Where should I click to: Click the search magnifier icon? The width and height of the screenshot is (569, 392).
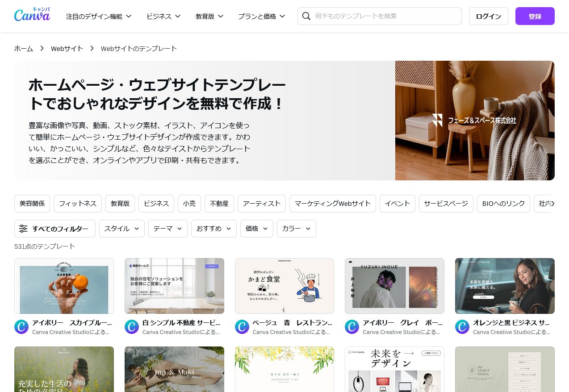tap(306, 16)
